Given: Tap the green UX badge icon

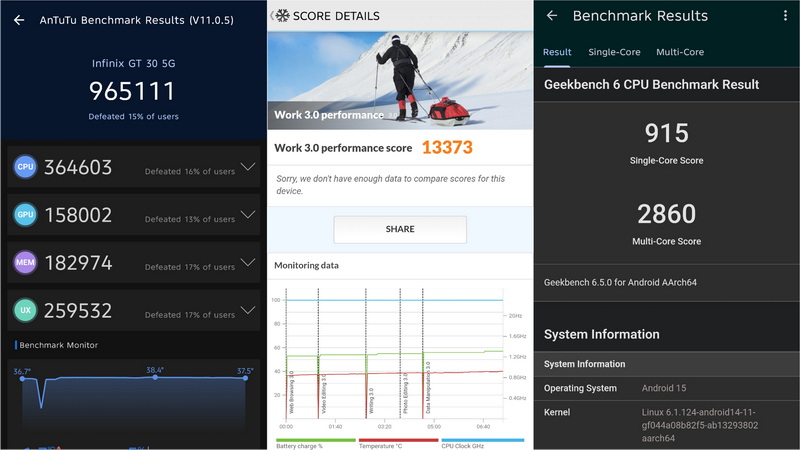Looking at the screenshot, I should tap(25, 311).
